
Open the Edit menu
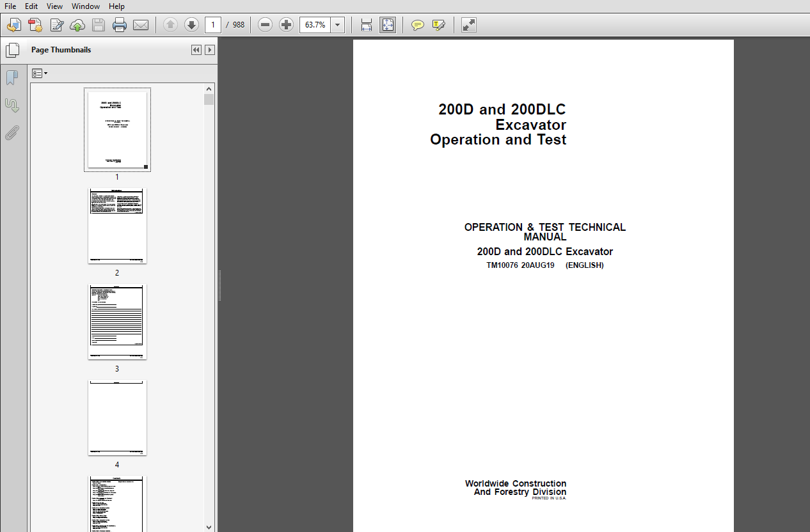[x=31, y=6]
